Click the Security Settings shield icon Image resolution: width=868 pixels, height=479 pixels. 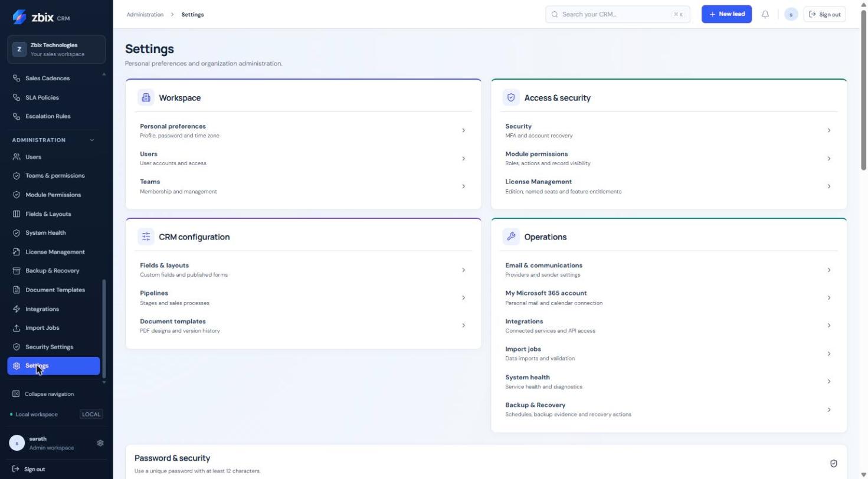pos(17,347)
